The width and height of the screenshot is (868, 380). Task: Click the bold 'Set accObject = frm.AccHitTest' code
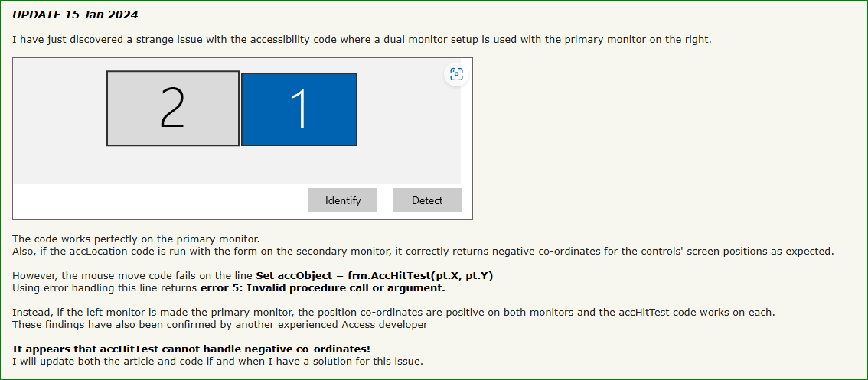coord(374,276)
